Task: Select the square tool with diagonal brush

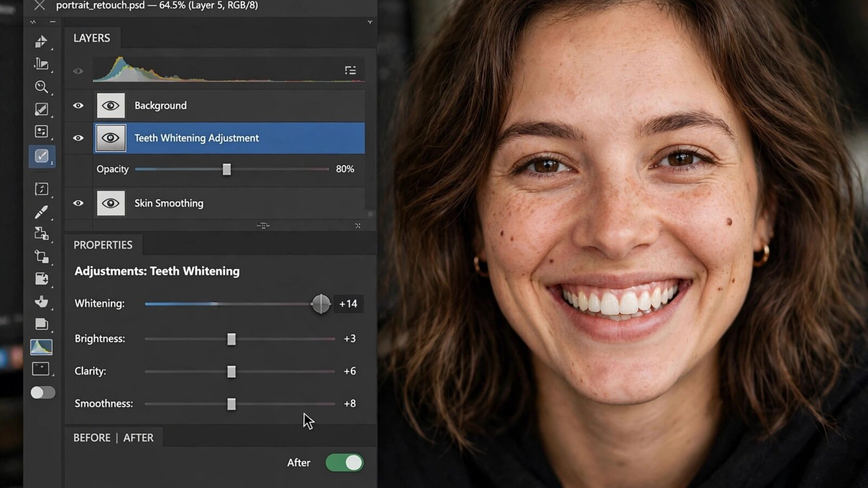Action: pos(41,109)
